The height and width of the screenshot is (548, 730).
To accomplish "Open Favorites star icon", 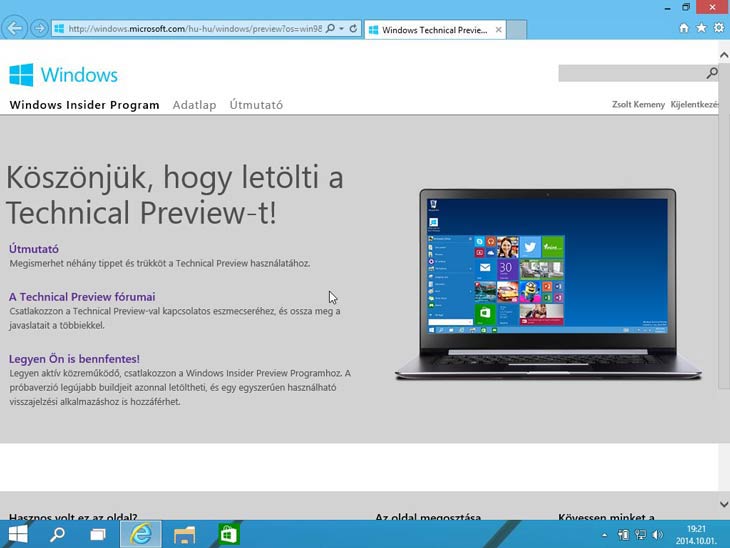I will [x=701, y=28].
